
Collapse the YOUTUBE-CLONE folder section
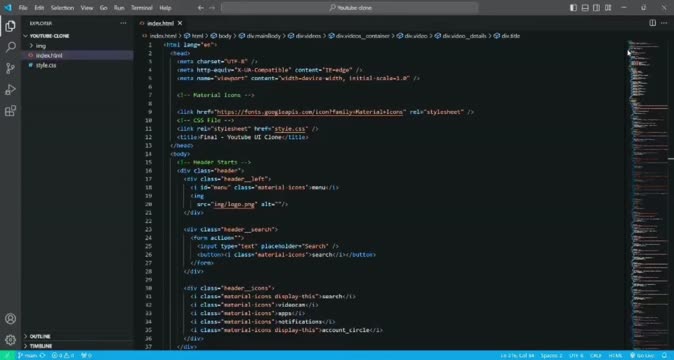(x=77, y=36)
